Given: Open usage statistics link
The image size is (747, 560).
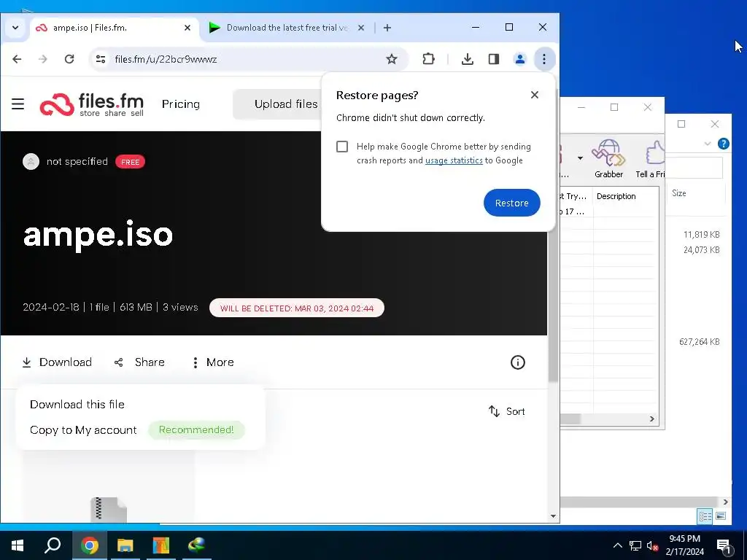Looking at the screenshot, I should tap(454, 160).
